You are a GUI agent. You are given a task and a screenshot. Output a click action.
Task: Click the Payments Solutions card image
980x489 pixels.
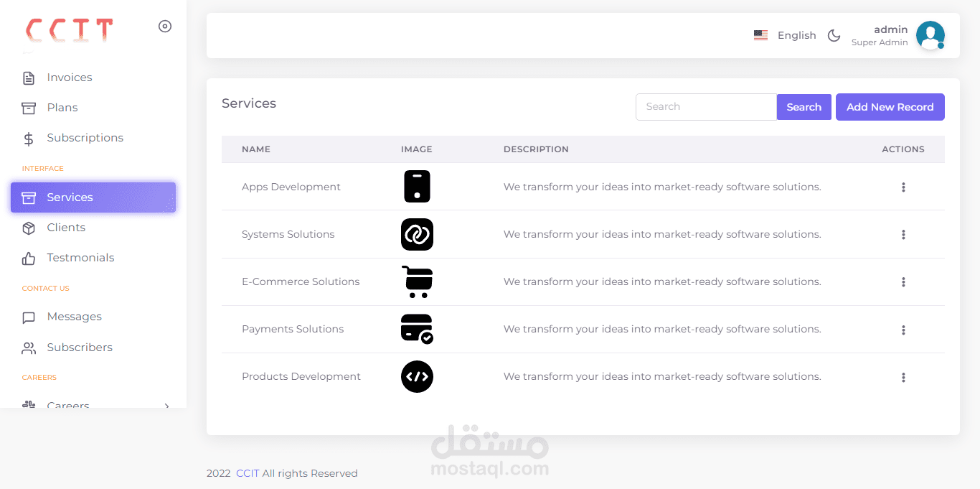[x=417, y=329]
